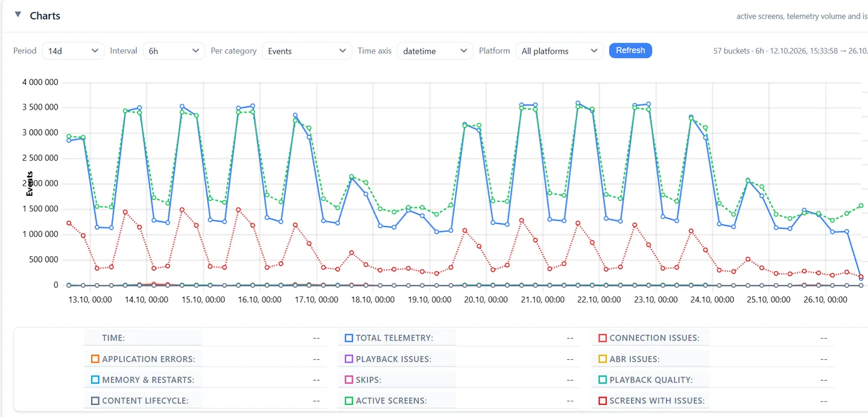The width and height of the screenshot is (868, 417).
Task: Toggle the ABR Issues yellow legend swatch
Action: click(602, 359)
